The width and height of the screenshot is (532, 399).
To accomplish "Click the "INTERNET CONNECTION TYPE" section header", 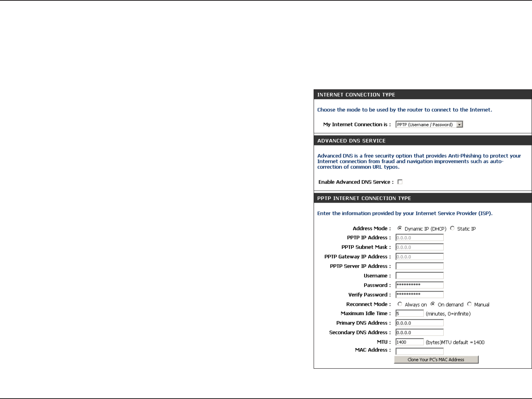I will pos(423,95).
